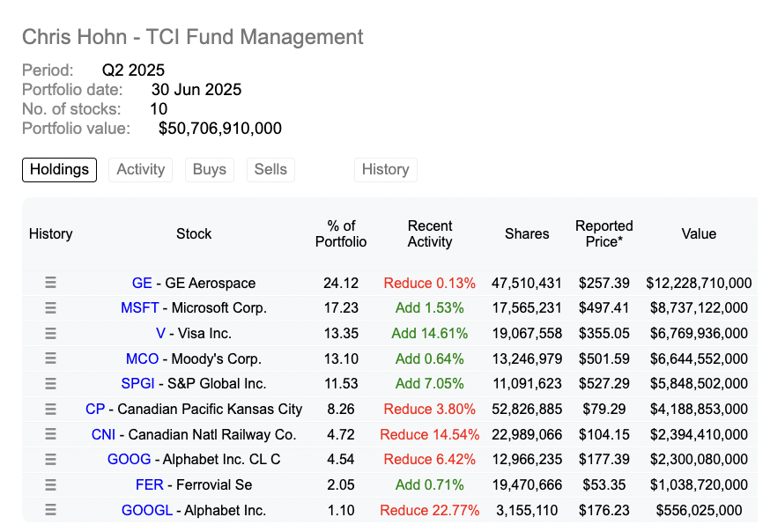Select the 'Reduce 0.13%' activity cell

coord(430,284)
